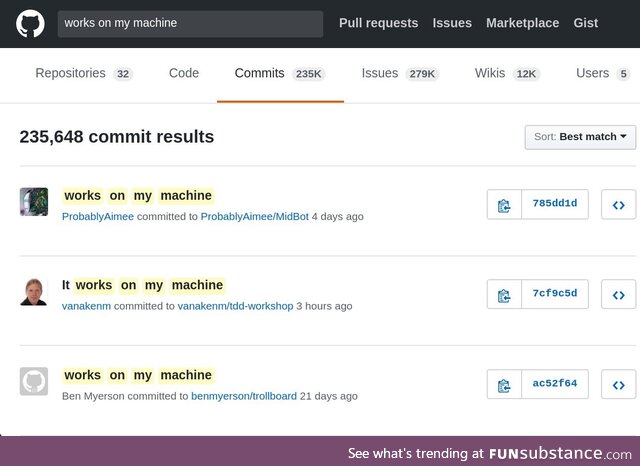
Task: Copy the full SHA for commit 7cf9c5d
Action: coord(504,294)
